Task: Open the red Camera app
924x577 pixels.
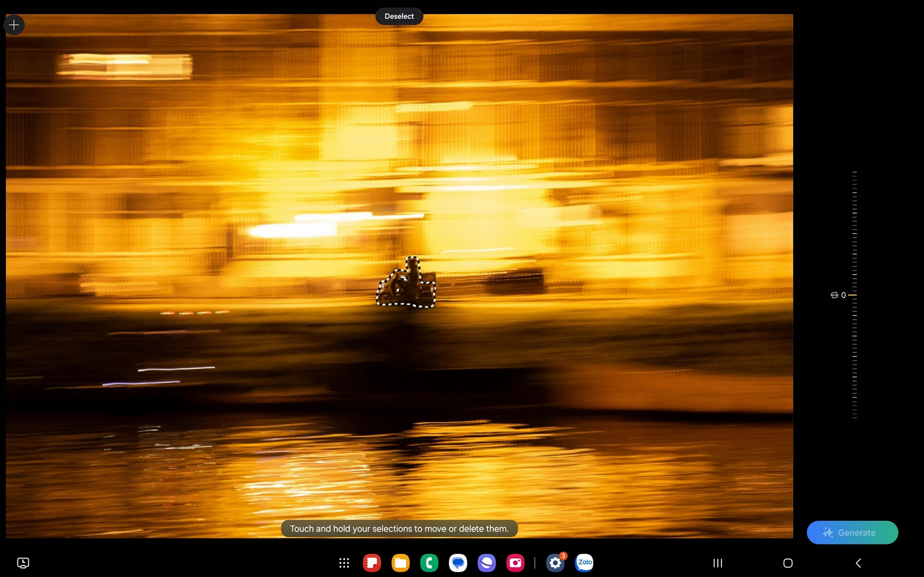Action: pyautogui.click(x=515, y=563)
